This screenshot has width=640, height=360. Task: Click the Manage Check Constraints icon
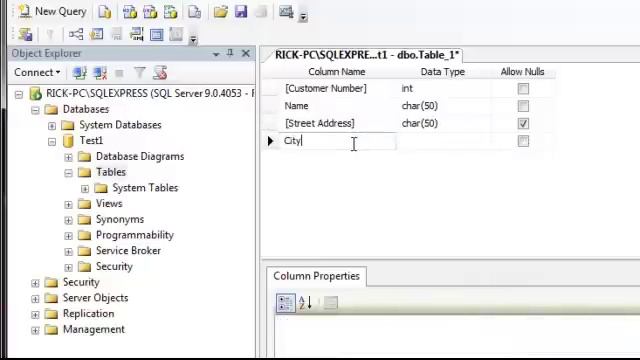click(157, 34)
